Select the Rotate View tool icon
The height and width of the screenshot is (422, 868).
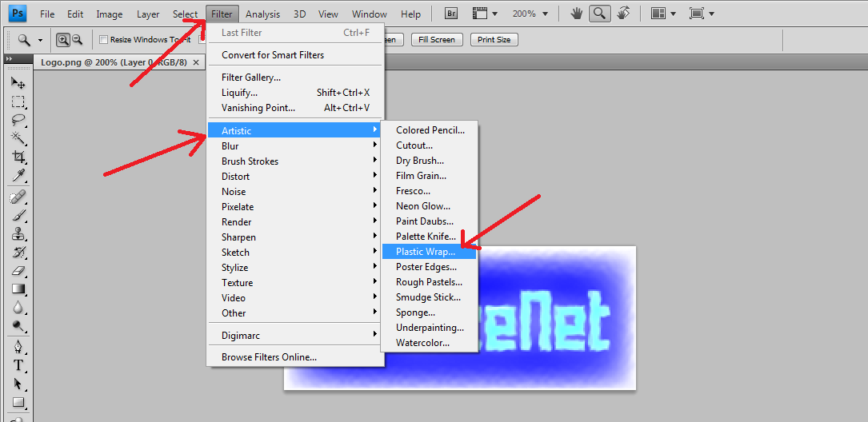[622, 14]
